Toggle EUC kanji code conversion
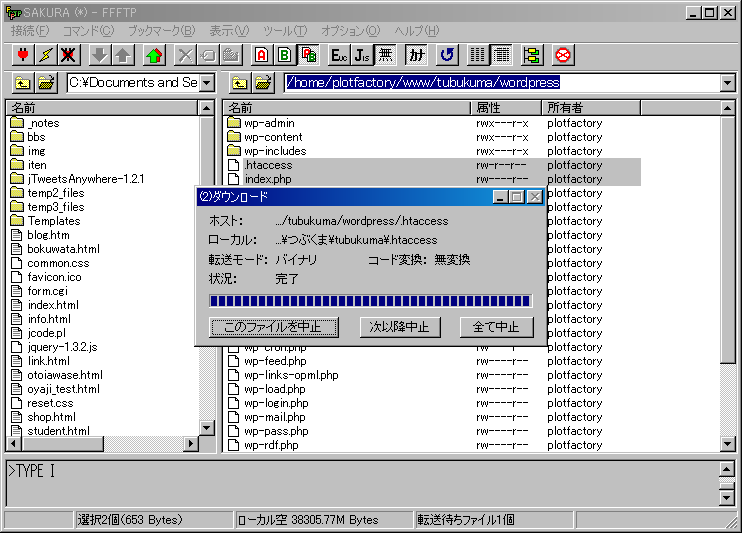The image size is (742, 533). tap(339, 55)
